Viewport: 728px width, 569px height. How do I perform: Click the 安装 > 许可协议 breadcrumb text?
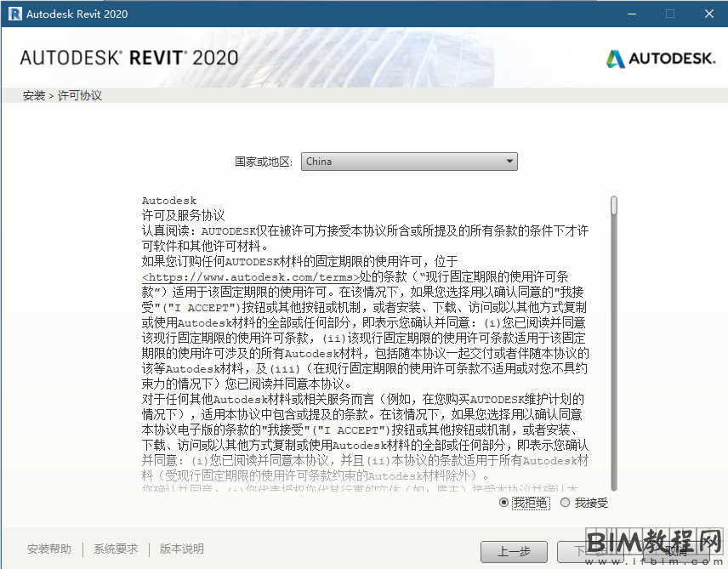click(x=62, y=96)
